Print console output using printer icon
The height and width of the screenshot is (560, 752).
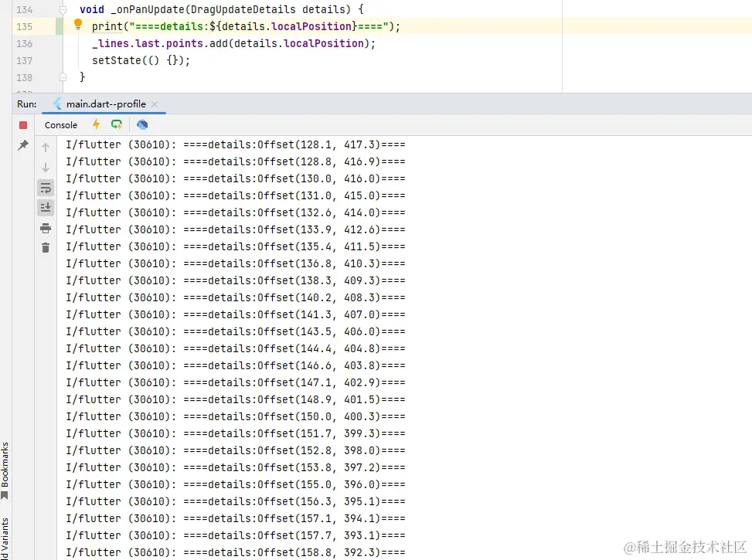[x=46, y=228]
